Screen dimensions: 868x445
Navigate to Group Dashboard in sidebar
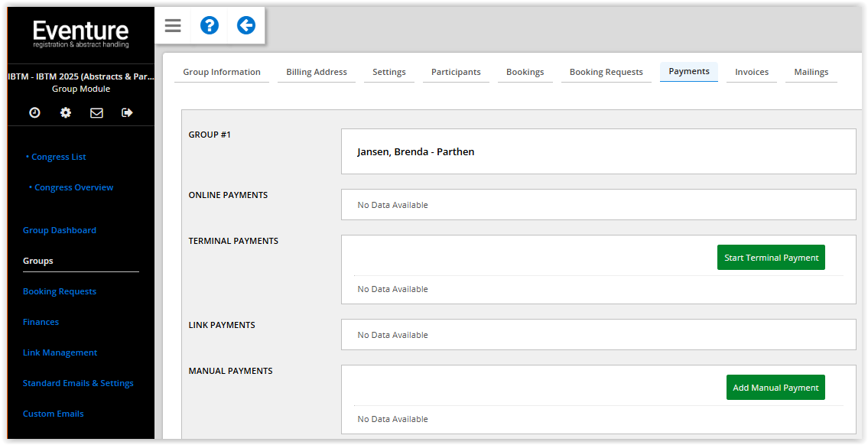60,230
